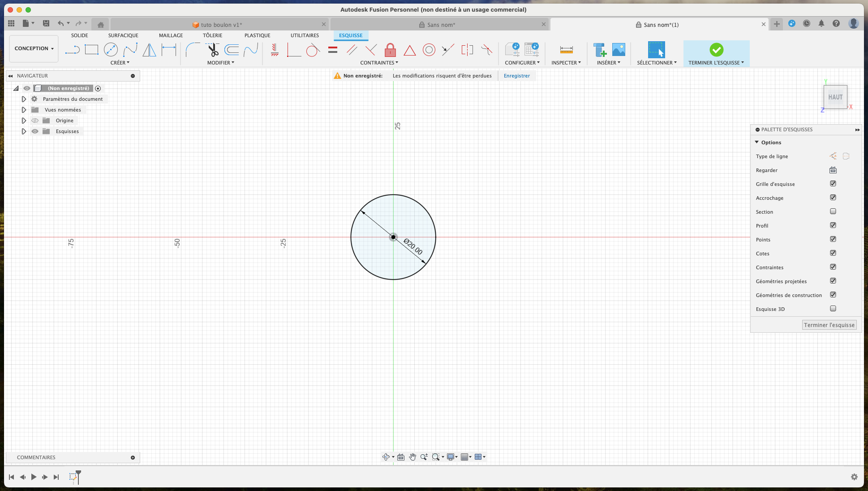Viewport: 868px width, 491px height.
Task: Enable the Esquisse 3D checkbox
Action: pyautogui.click(x=833, y=309)
